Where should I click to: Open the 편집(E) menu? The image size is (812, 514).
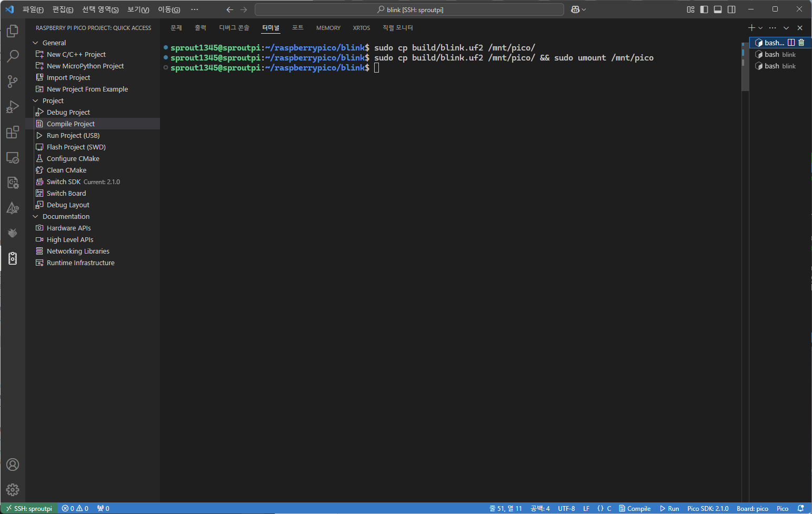[x=63, y=9]
